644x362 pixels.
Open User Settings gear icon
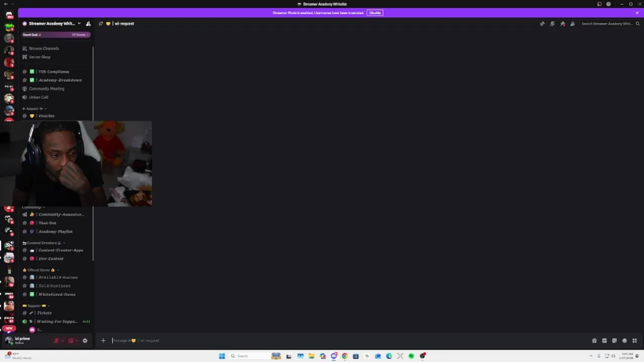coord(85,341)
